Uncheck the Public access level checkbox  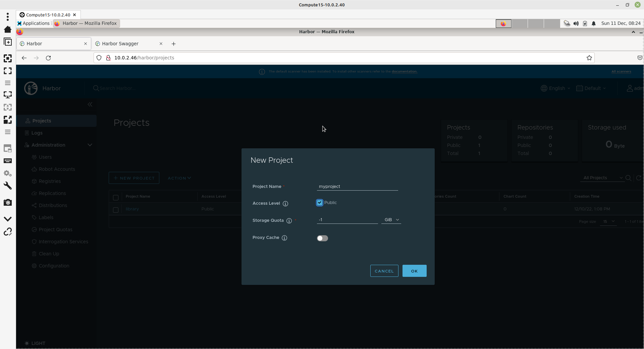point(320,203)
